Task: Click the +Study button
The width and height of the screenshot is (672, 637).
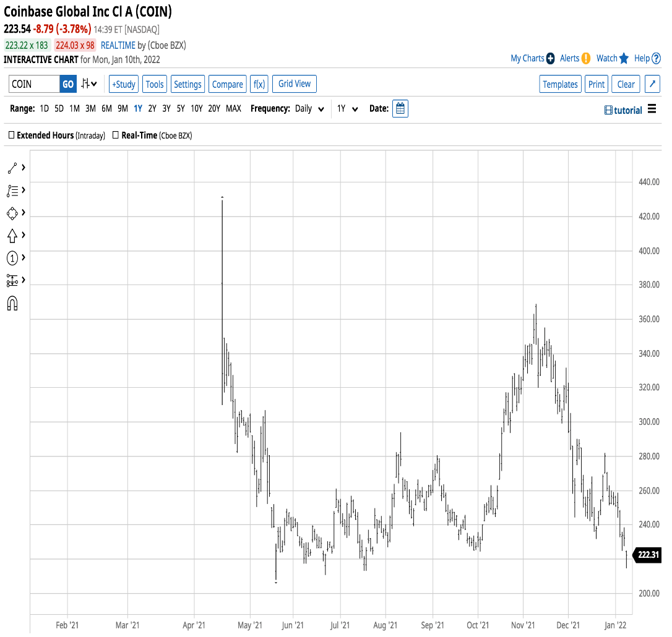Action: [x=123, y=84]
